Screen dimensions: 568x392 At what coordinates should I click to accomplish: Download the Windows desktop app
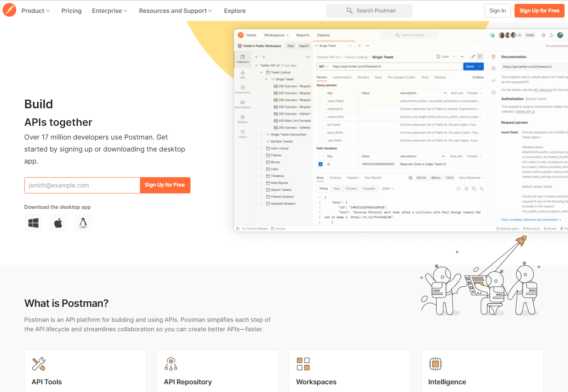[33, 223]
